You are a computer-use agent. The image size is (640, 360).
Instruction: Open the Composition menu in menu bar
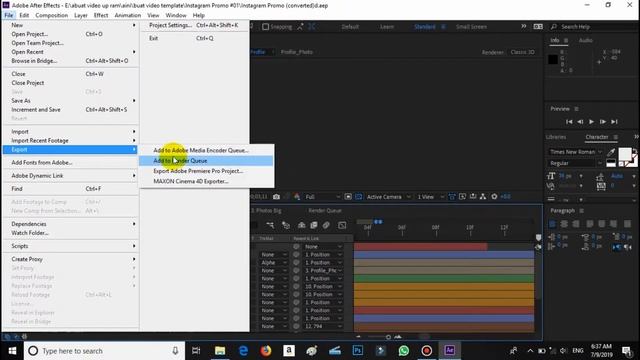[x=51, y=15]
